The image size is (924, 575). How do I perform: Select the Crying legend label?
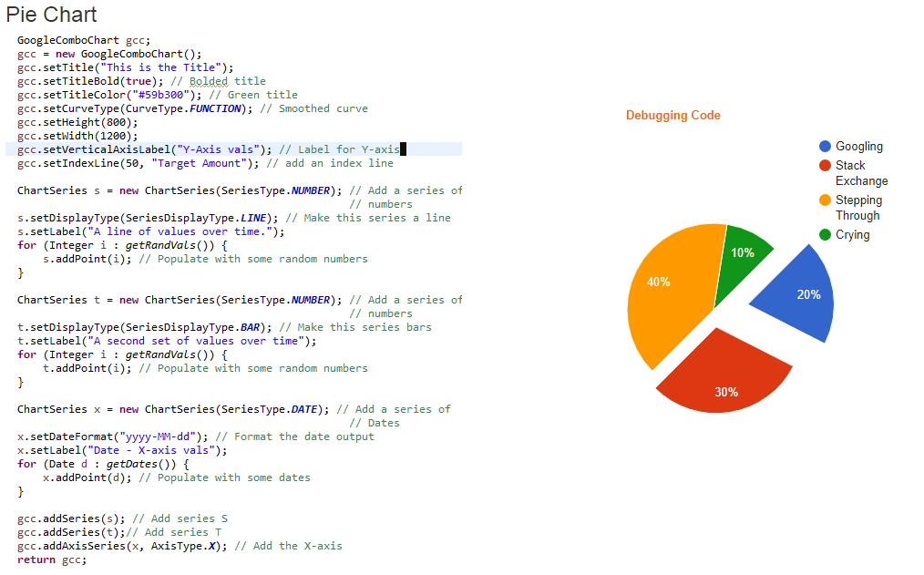[x=852, y=234]
